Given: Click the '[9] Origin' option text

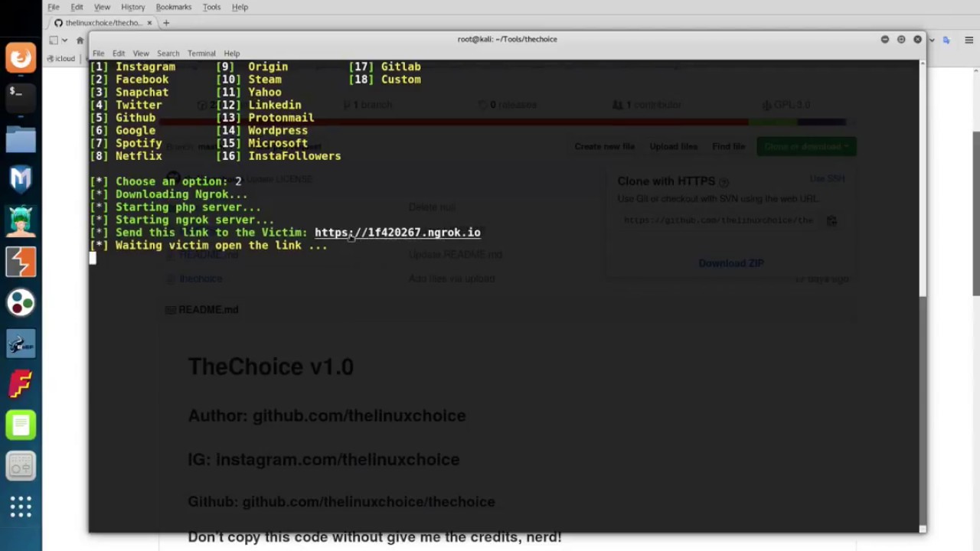Looking at the screenshot, I should coord(252,67).
